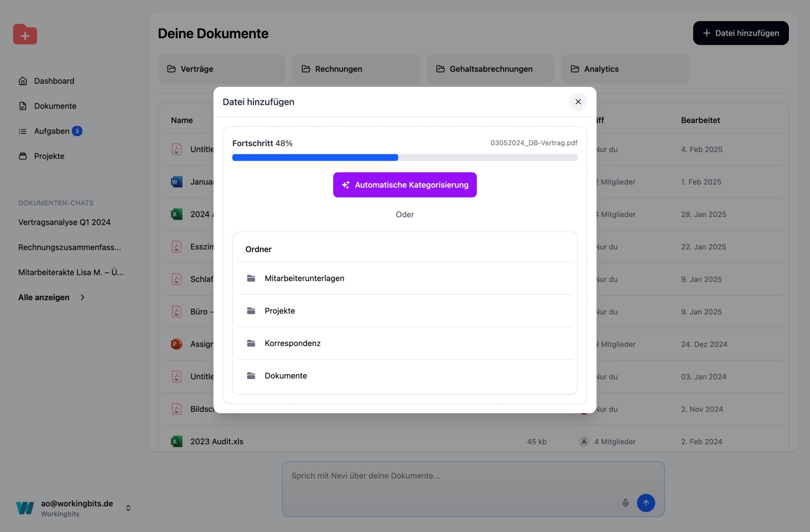Viewport: 810px width, 532px height.
Task: Click Automatische Kategorisierung button
Action: pyautogui.click(x=405, y=185)
